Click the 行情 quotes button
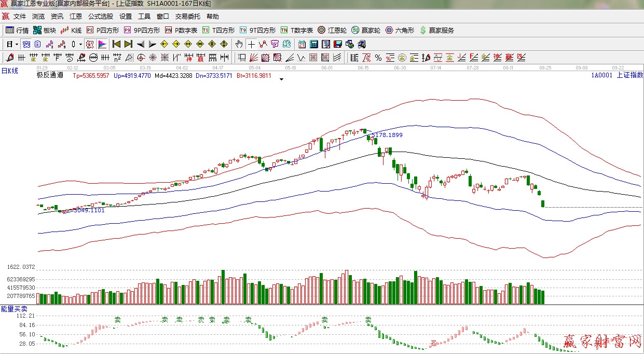Screen dimensions: 644x354 17,31
